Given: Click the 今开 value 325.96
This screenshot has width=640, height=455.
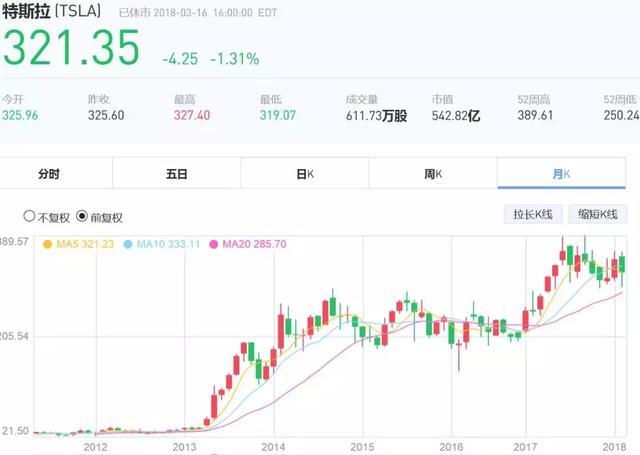Looking at the screenshot, I should 20,115.
